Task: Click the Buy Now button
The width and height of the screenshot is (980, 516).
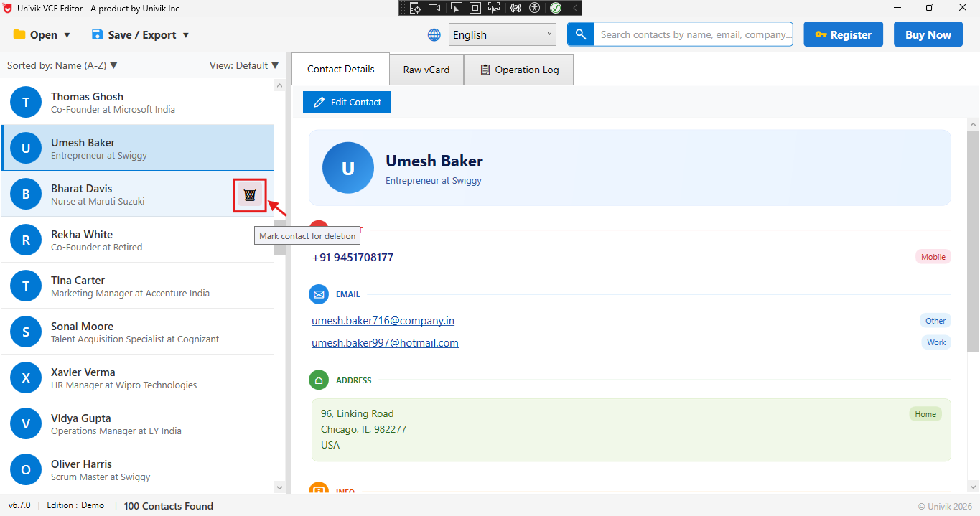Action: [928, 34]
